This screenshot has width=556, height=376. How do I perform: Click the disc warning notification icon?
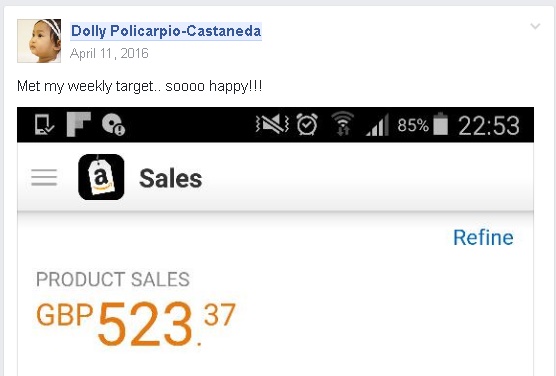point(113,124)
